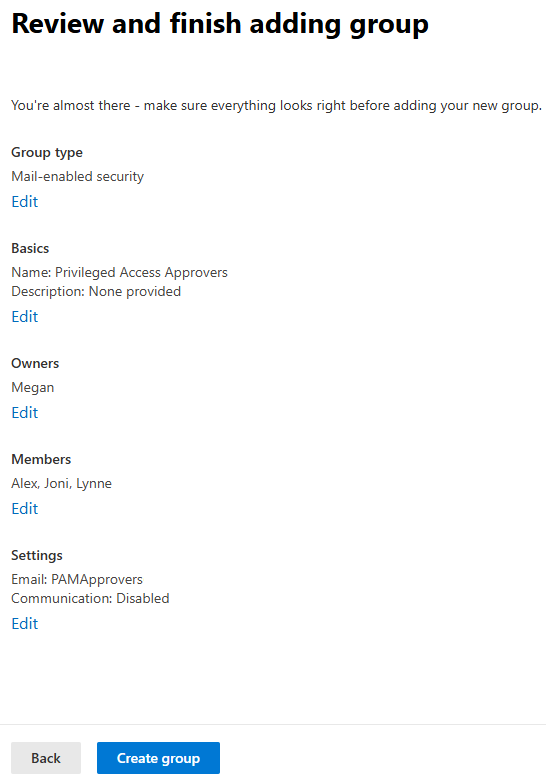This screenshot has height=784, width=546.
Task: Click the 'Email: PAMApprovers' line
Action: click(77, 580)
